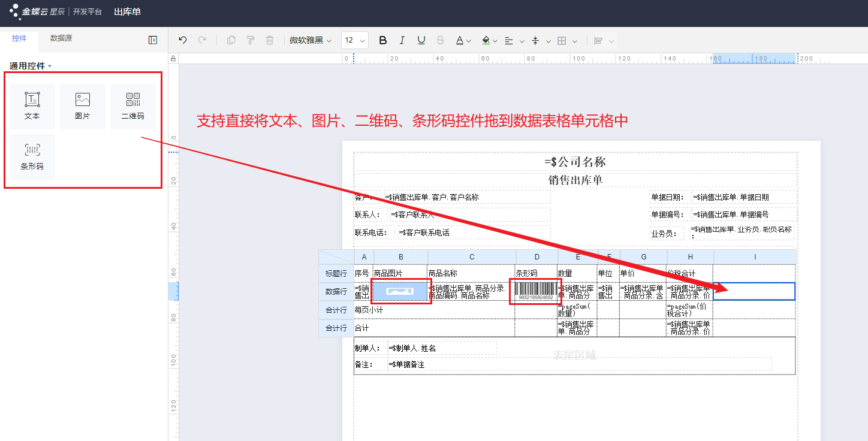Viewport: 868px width, 441px height.
Task: Click the ruler lock icon
Action: tap(174, 59)
